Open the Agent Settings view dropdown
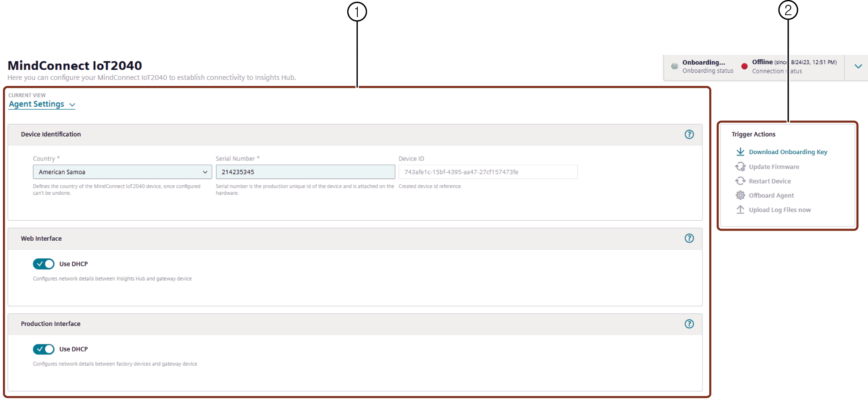 pos(42,104)
